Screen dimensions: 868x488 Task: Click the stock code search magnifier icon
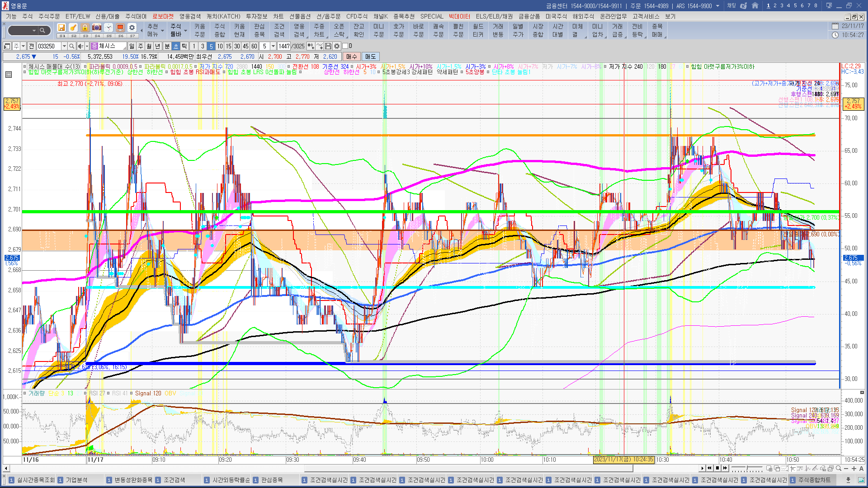click(72, 46)
